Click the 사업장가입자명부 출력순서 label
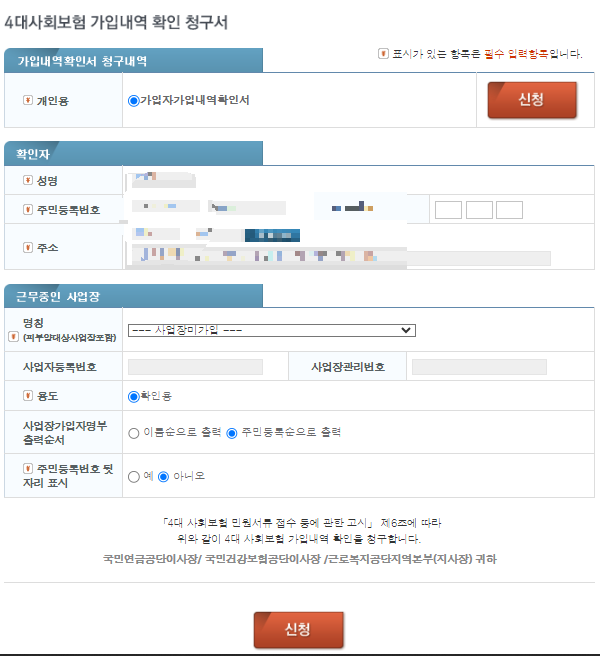 coord(65,433)
